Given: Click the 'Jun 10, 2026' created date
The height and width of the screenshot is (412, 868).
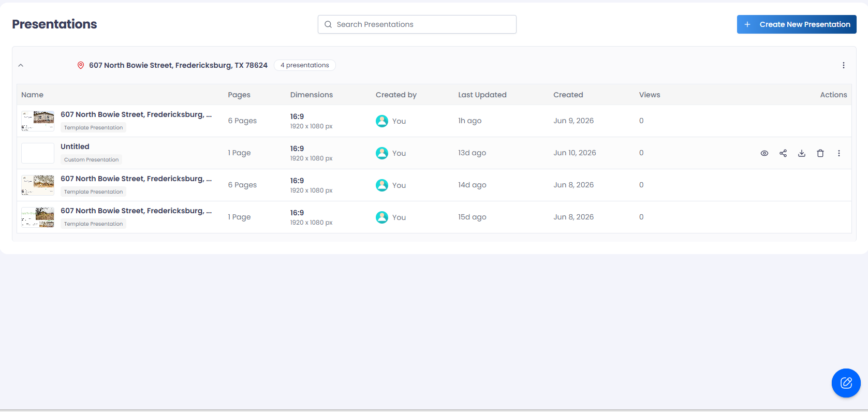Looking at the screenshot, I should [x=575, y=153].
